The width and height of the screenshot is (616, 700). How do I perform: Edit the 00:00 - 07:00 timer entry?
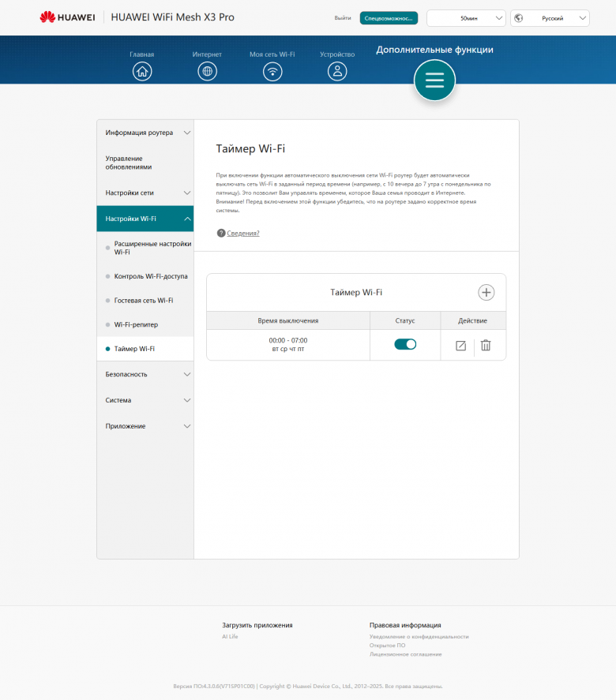pyautogui.click(x=460, y=346)
